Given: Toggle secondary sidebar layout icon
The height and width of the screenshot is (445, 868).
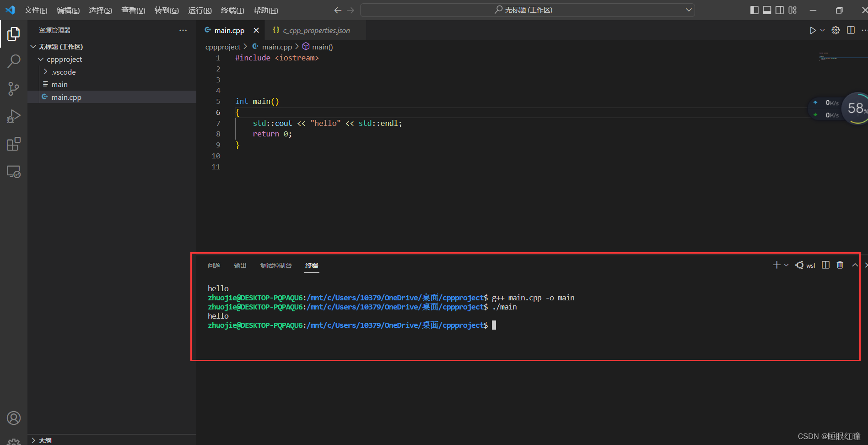Looking at the screenshot, I should (780, 10).
